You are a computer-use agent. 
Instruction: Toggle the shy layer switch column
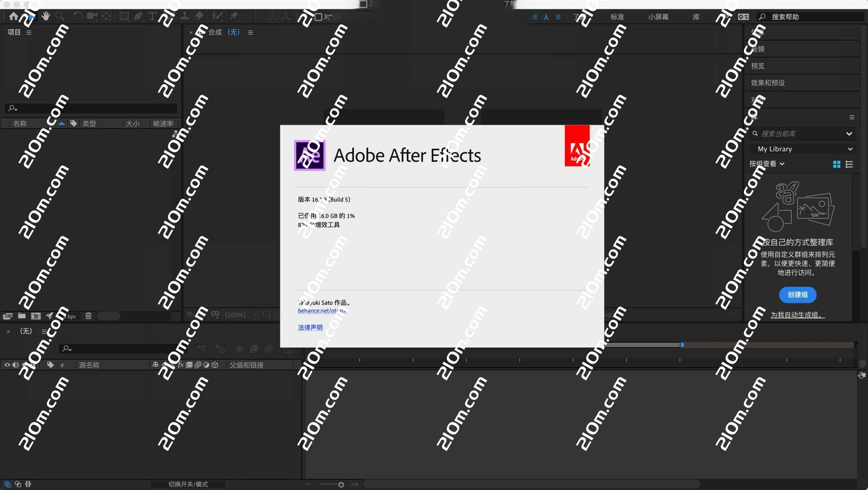[155, 365]
